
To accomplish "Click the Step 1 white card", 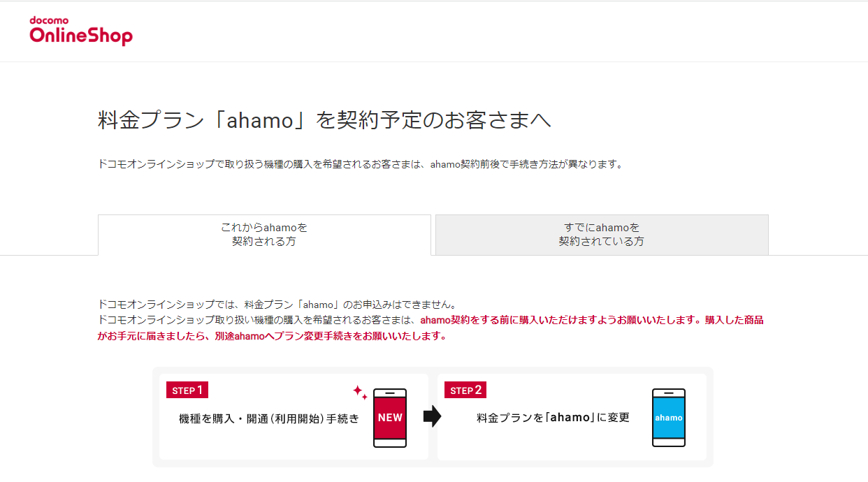I will (294, 416).
